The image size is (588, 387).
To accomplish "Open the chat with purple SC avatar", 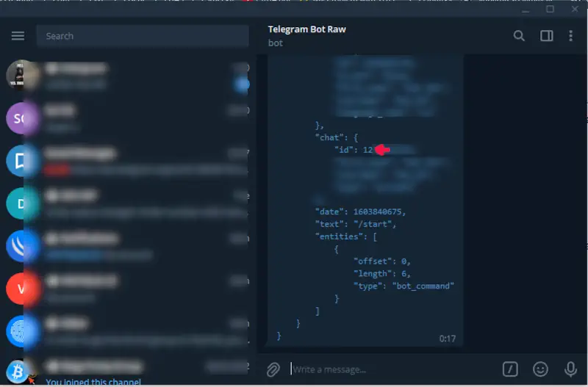I will [x=127, y=118].
